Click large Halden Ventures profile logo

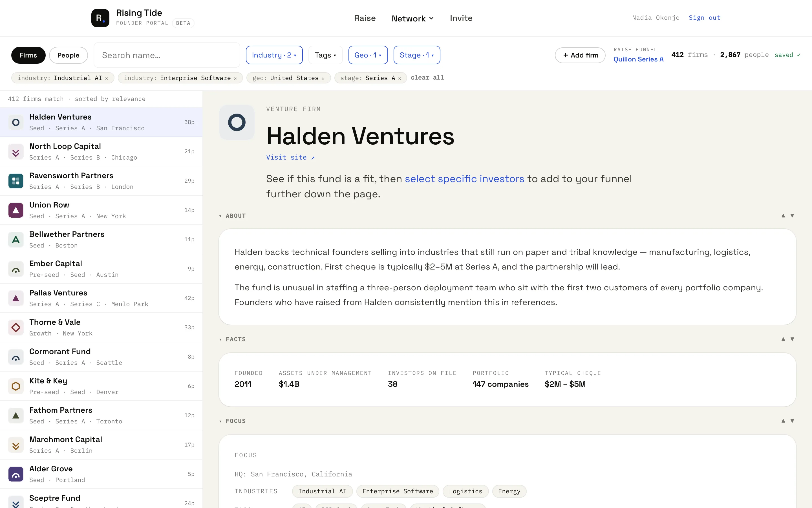[x=237, y=122]
